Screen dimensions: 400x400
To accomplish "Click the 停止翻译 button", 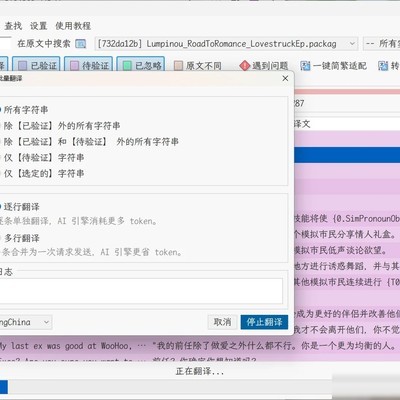I will (264, 322).
